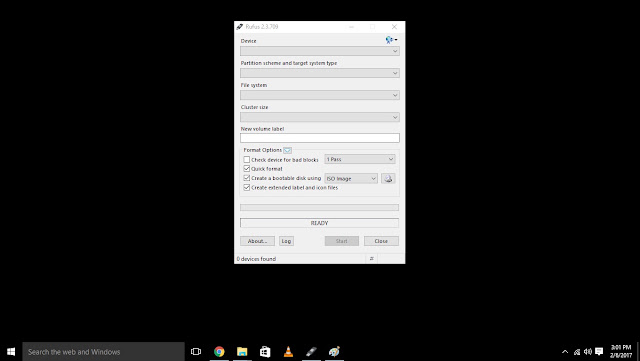Toggle the Quick format checkbox

247,169
